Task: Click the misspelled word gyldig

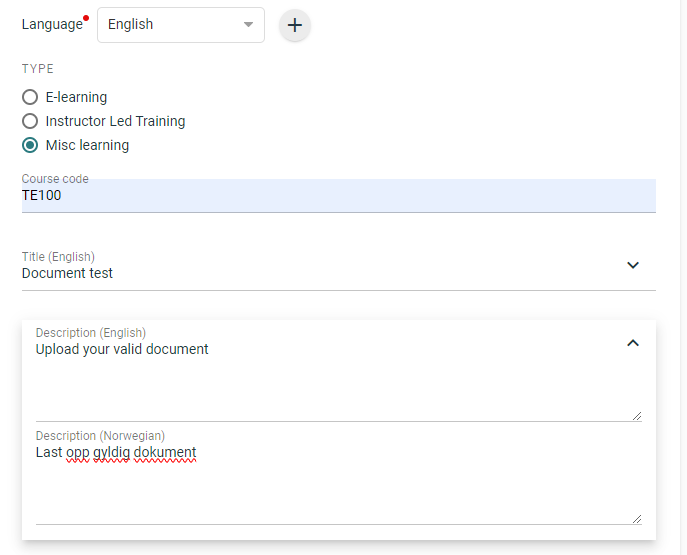Action: click(111, 452)
